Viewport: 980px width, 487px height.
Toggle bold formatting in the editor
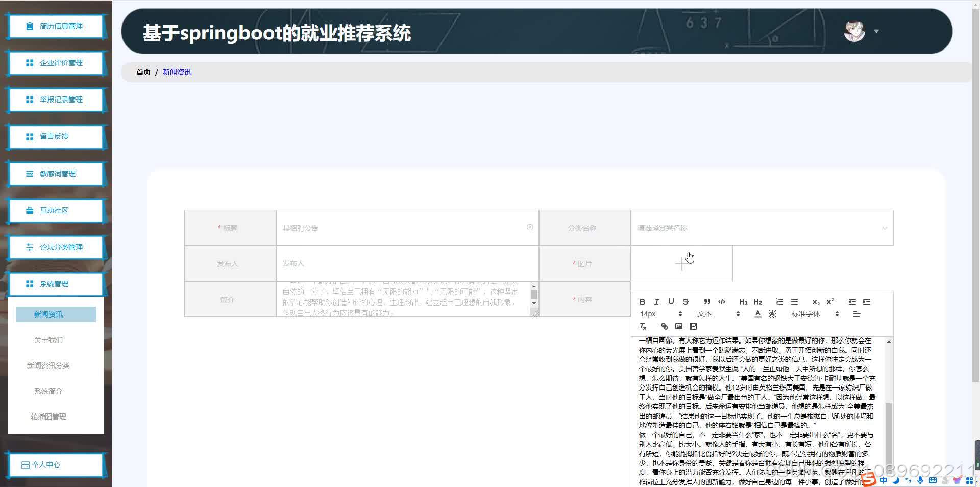point(643,302)
